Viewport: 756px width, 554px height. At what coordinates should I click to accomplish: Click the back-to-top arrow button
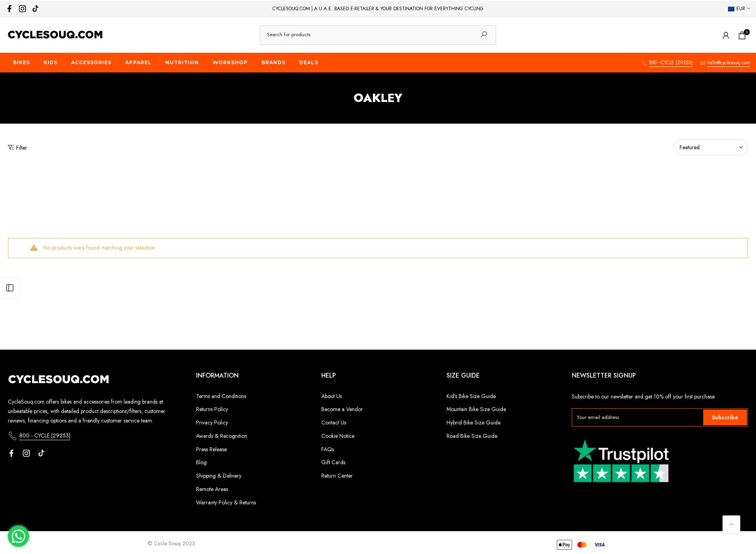pos(731,524)
